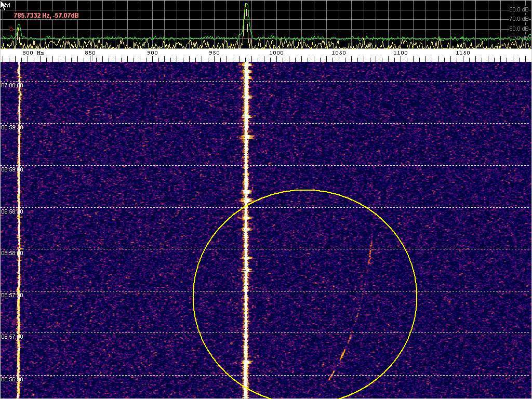This screenshot has width=532, height=399.
Task: Click the 785.7332 Hz cursor readout text
Action: tap(46, 16)
